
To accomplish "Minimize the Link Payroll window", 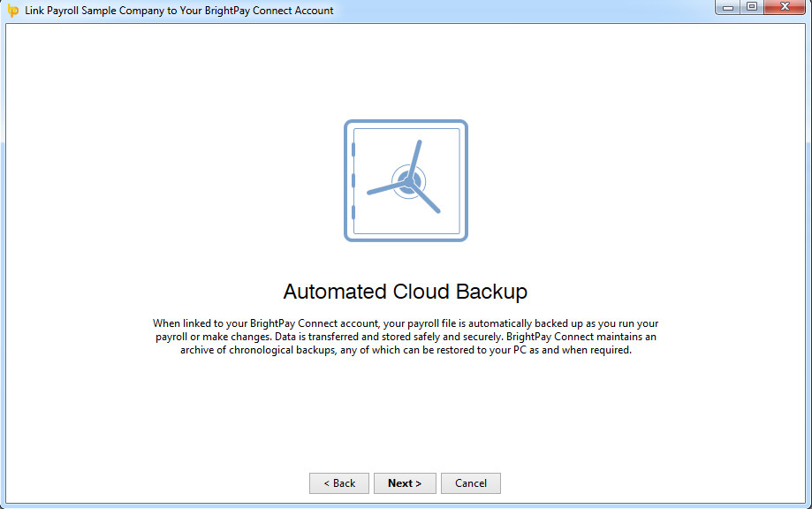I will (727, 7).
